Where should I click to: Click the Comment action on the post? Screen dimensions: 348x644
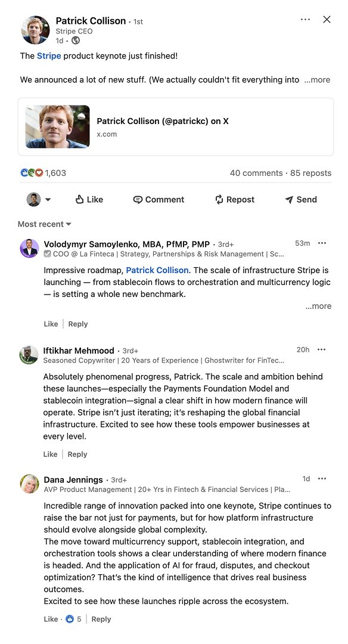click(159, 200)
